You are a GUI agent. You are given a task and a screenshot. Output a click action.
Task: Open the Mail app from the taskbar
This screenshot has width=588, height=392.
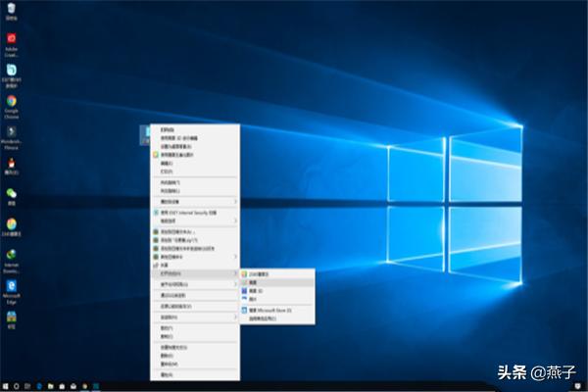click(x=73, y=386)
